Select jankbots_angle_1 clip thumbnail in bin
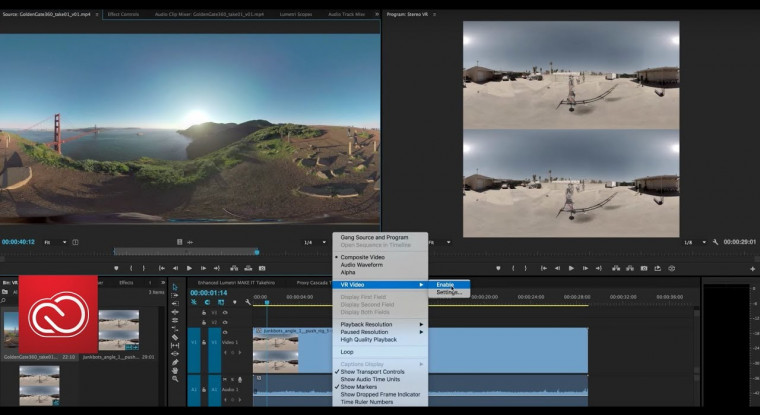Viewport: 760px width, 415px height. pos(119,330)
